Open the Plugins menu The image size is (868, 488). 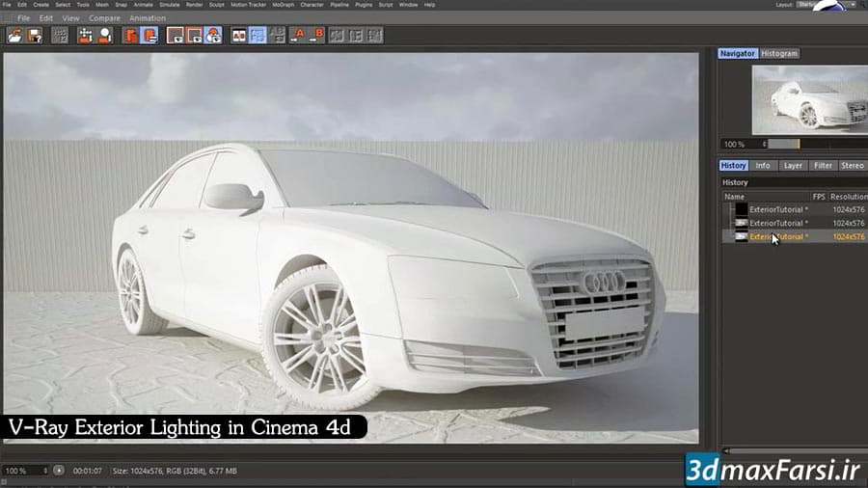364,5
